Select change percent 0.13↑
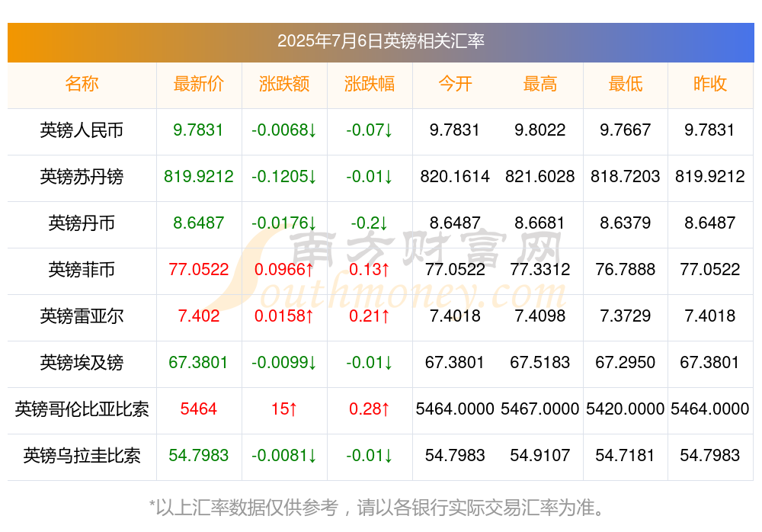The image size is (762, 532). click(370, 269)
